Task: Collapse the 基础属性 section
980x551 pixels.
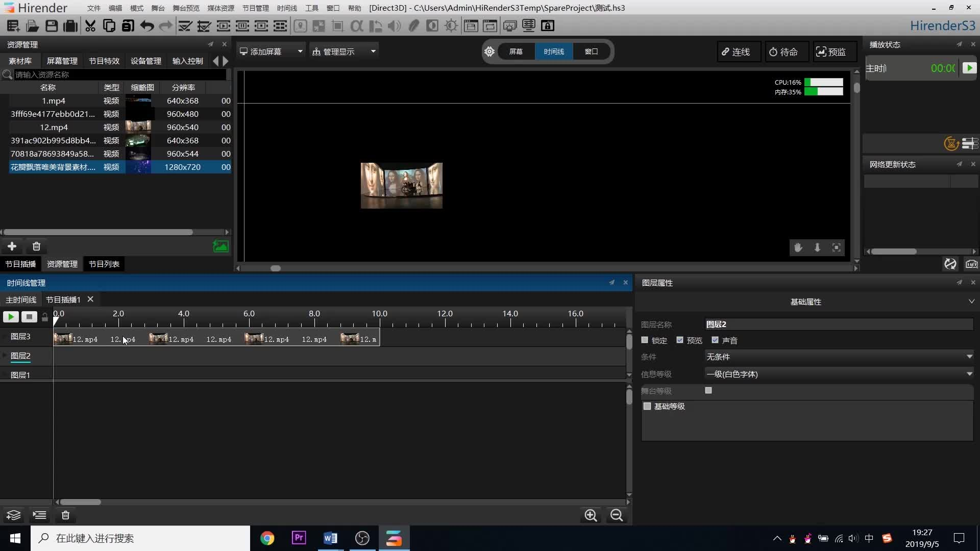Action: point(971,302)
